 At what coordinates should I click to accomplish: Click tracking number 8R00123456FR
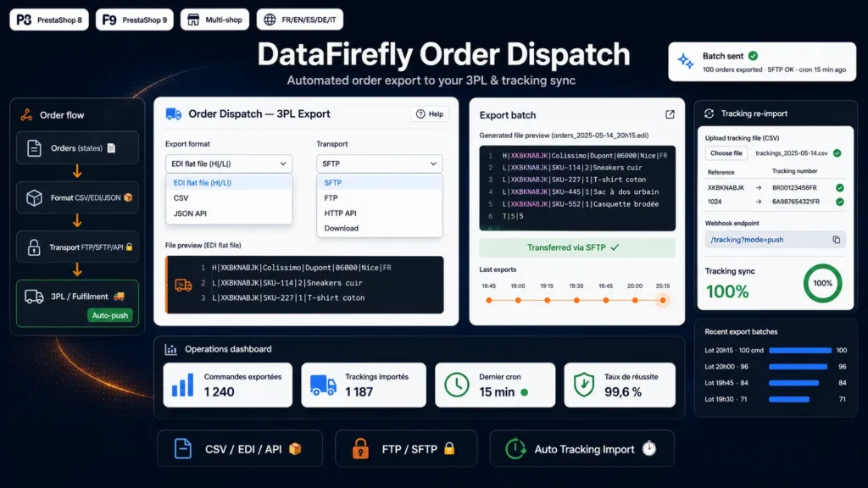click(794, 187)
